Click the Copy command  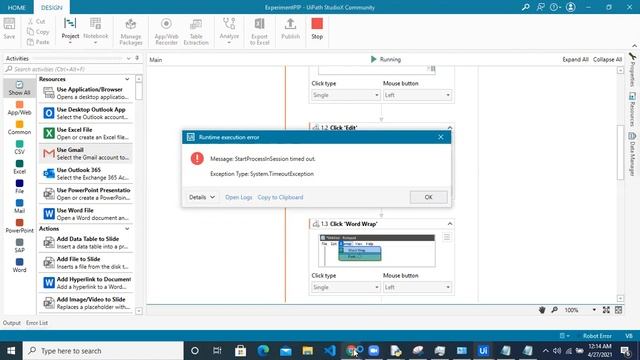tap(38, 31)
